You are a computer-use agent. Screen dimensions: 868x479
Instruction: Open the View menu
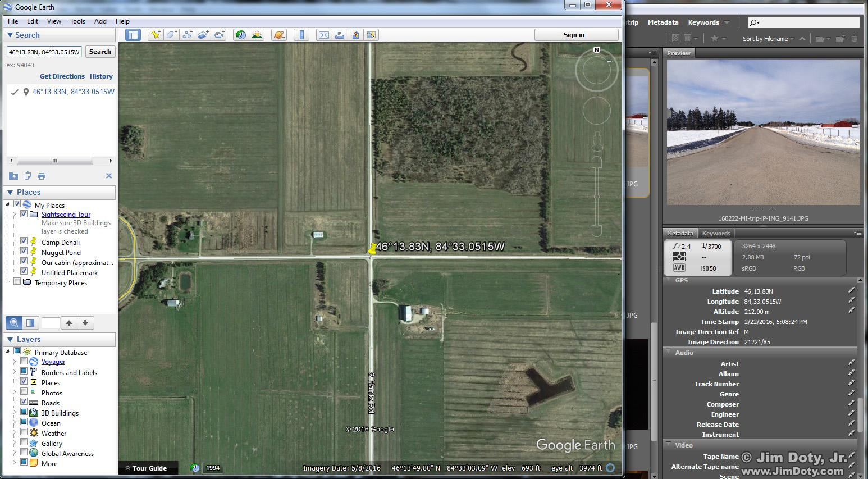54,21
